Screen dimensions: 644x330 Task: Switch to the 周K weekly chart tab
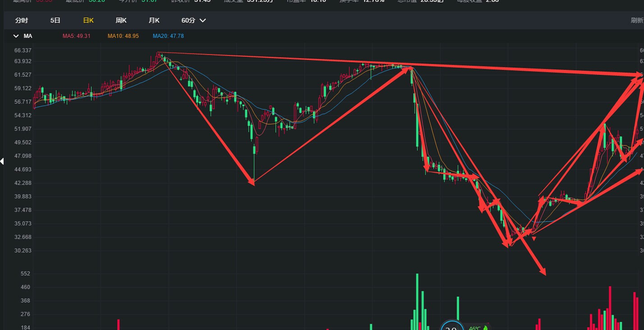[121, 21]
